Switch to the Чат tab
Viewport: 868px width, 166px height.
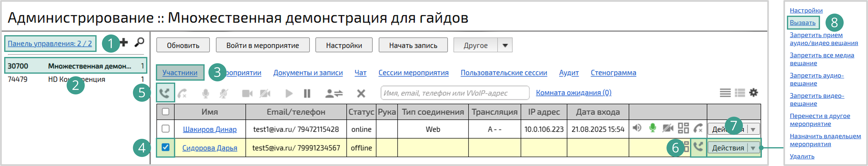tap(360, 72)
